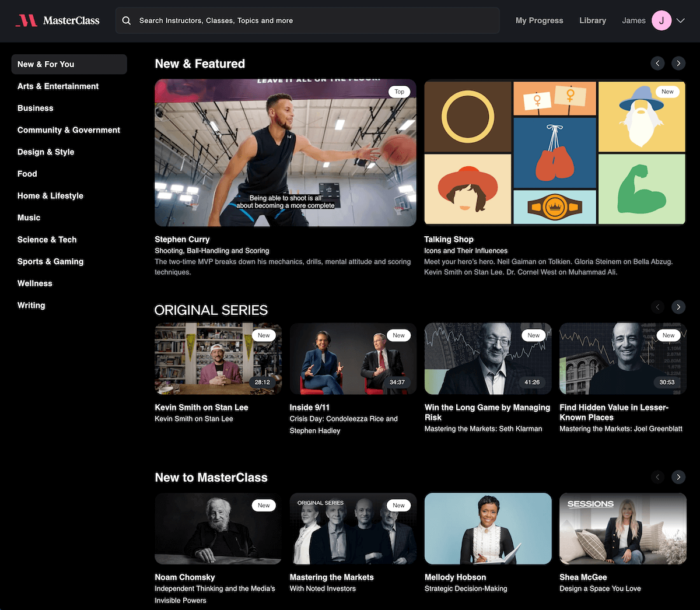Expand the account menu chevron

pyautogui.click(x=680, y=20)
